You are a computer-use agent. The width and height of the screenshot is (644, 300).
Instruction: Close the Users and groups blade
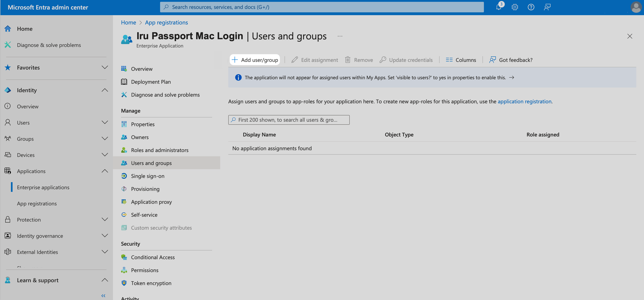[629, 36]
